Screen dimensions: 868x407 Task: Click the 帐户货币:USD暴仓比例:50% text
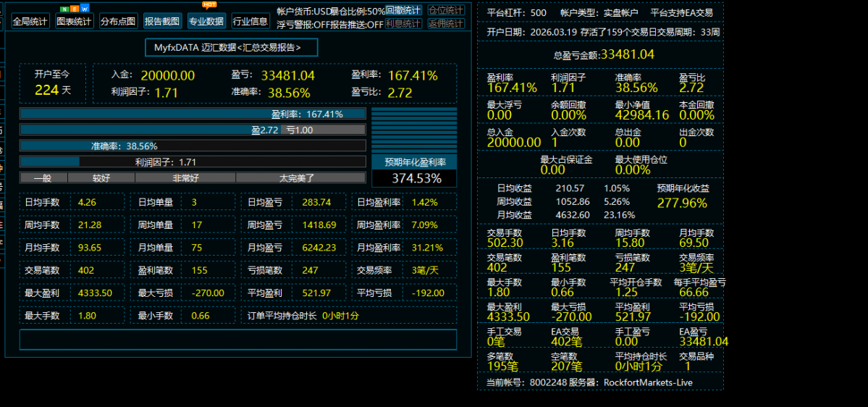click(x=331, y=11)
